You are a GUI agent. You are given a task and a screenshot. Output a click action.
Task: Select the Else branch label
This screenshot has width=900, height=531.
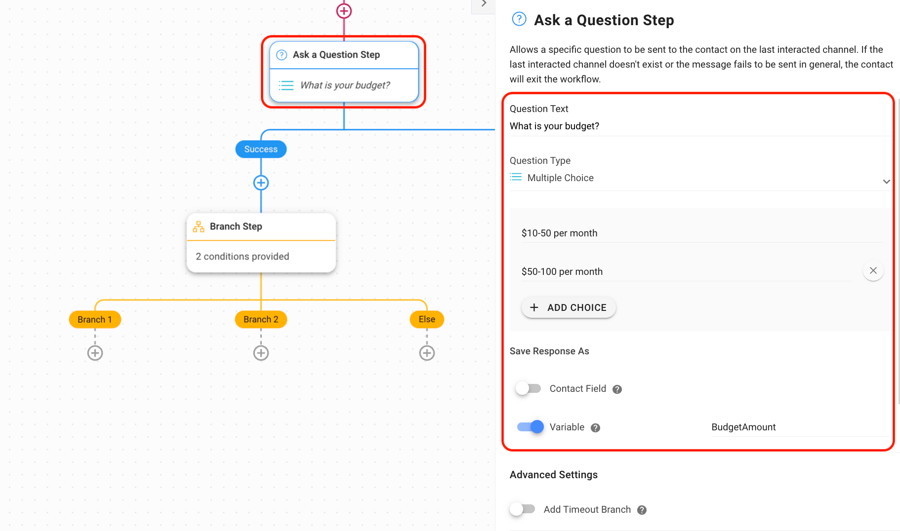[427, 320]
